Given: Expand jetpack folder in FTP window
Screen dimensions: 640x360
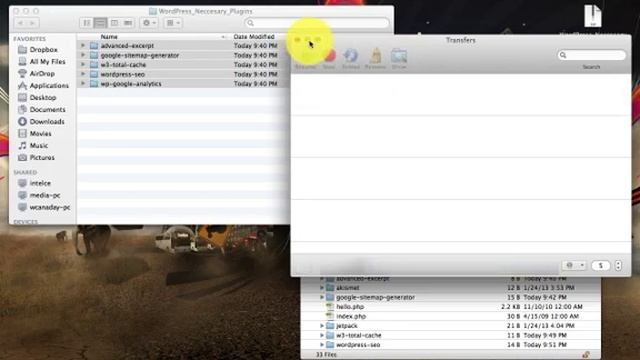Looking at the screenshot, I should coord(322,326).
